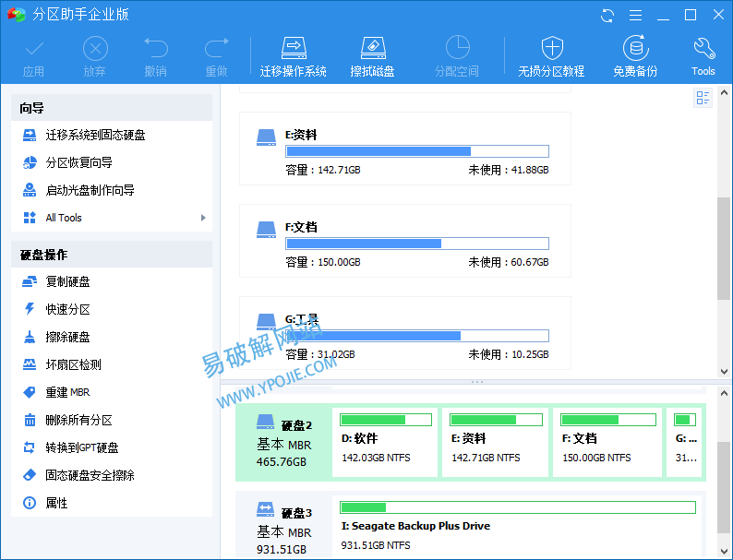This screenshot has width=733, height=560.
Task: Click E:资料 usage progress bar
Action: coord(417,151)
